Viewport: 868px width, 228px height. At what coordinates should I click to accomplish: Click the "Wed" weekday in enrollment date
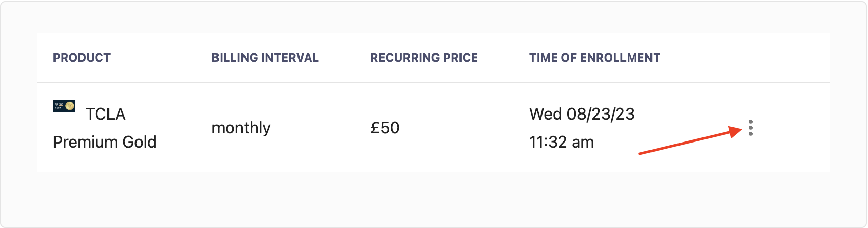(546, 114)
